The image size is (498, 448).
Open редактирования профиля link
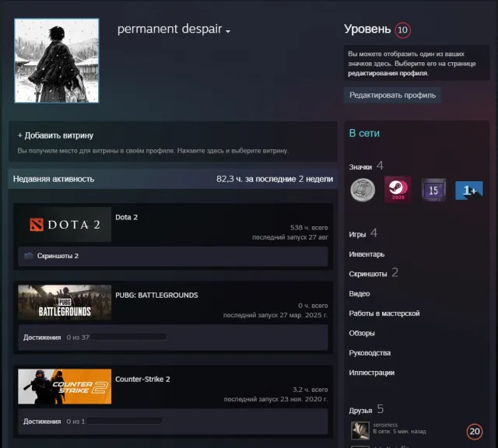click(388, 73)
